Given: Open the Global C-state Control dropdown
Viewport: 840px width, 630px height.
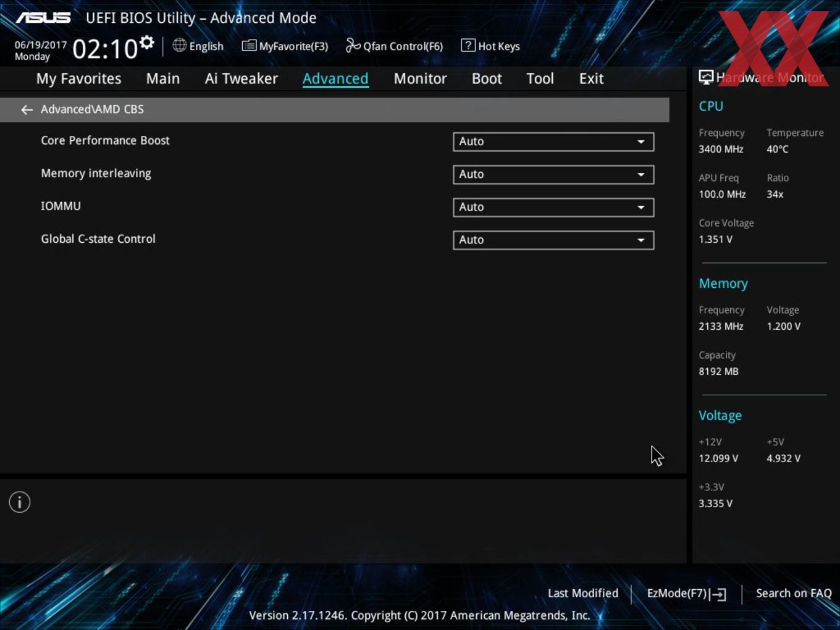Looking at the screenshot, I should [553, 240].
